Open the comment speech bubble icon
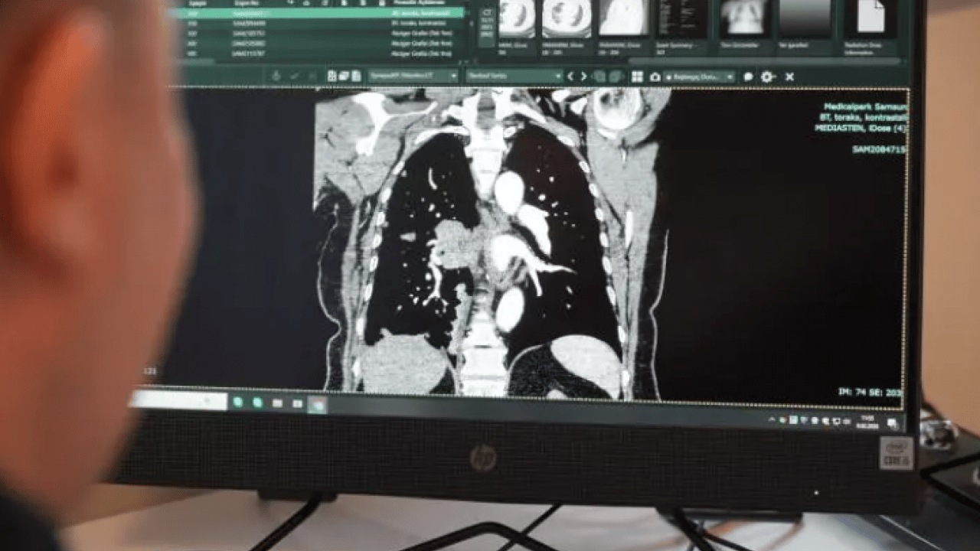 point(748,77)
